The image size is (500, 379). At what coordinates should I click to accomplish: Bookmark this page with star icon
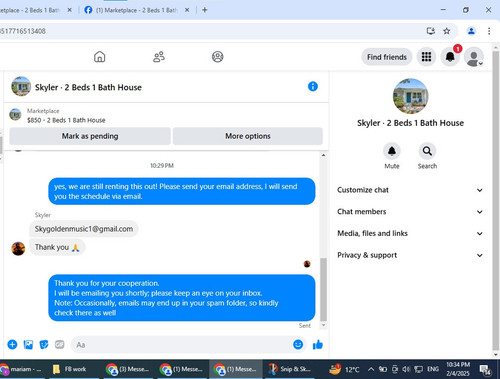pyautogui.click(x=447, y=31)
